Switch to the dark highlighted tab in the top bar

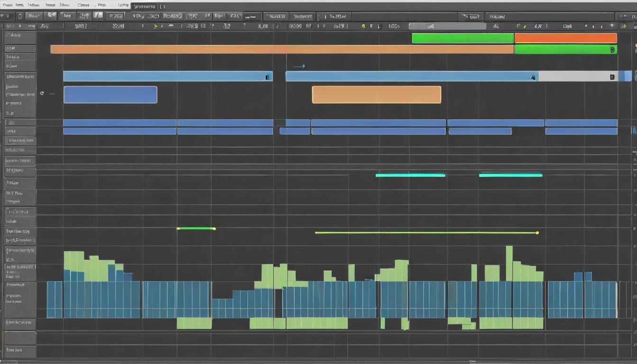pos(144,6)
